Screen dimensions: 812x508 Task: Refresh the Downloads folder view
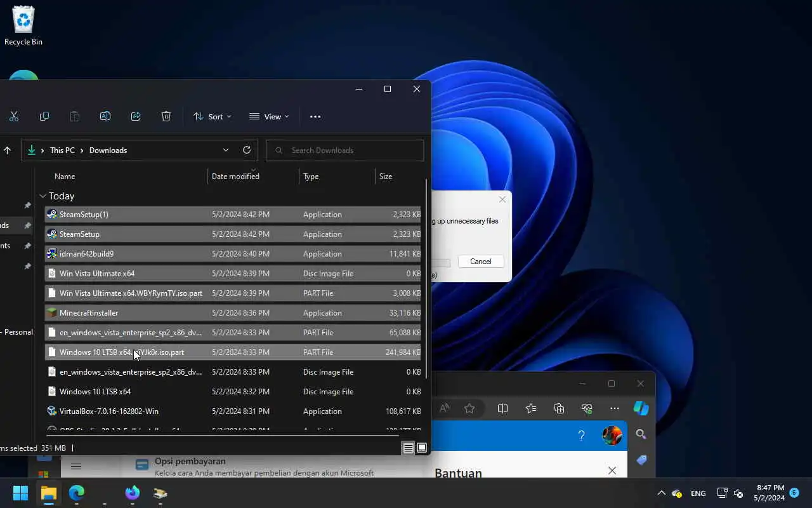(247, 150)
